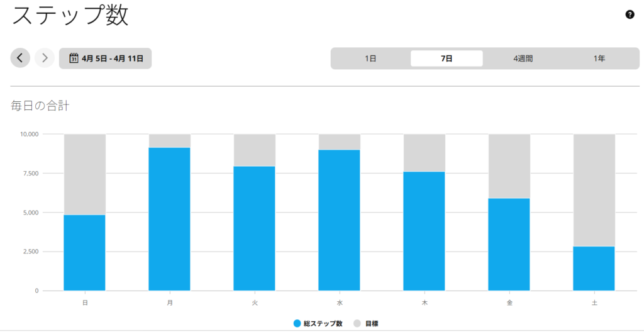This screenshot has width=644, height=332.
Task: Click the next week forward arrow
Action: tap(44, 58)
